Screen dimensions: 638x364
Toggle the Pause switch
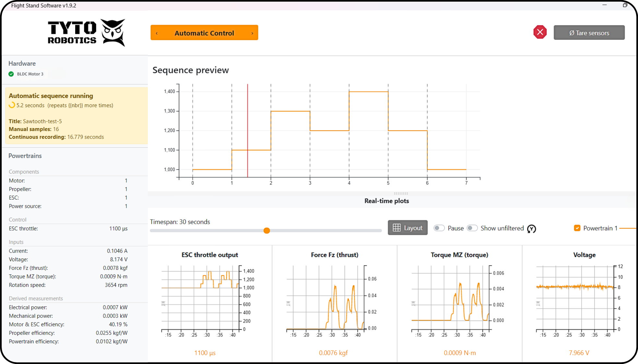439,228
